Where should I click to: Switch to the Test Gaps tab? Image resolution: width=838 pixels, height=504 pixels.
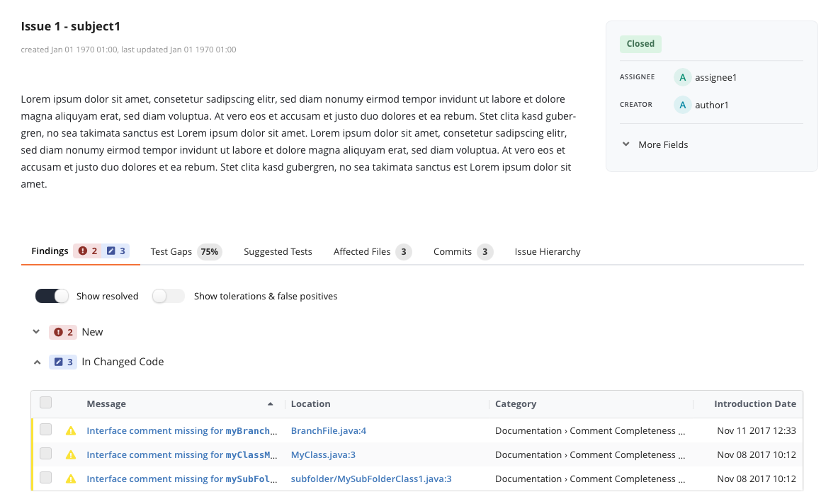[x=171, y=251]
